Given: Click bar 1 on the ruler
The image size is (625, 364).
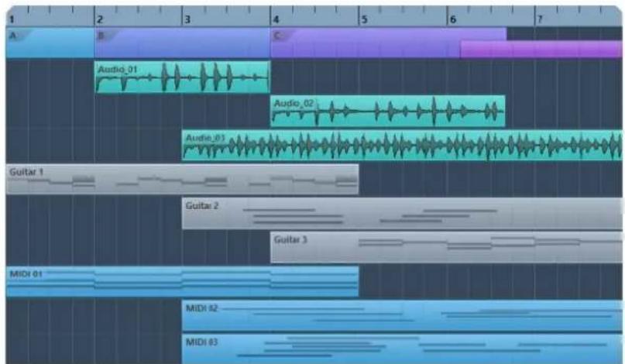Looking at the screenshot, I should [12, 19].
